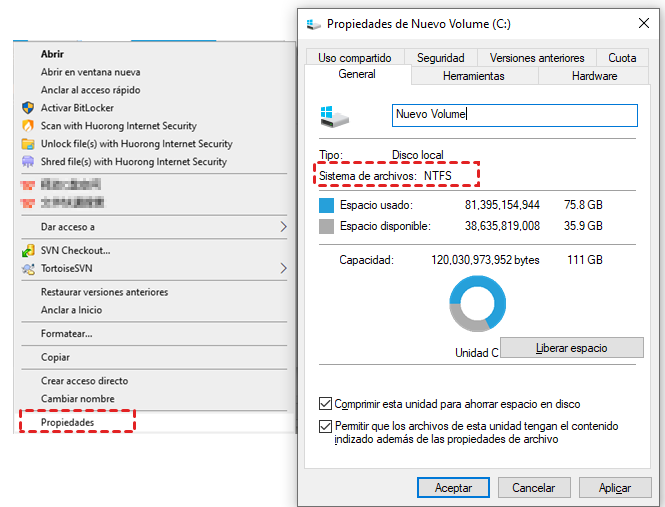The image size is (665, 507).
Task: Click the BitLocker shield icon
Action: (28, 108)
